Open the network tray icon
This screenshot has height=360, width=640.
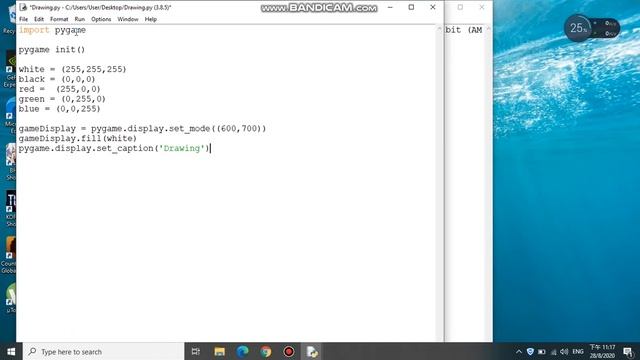[x=553, y=352]
